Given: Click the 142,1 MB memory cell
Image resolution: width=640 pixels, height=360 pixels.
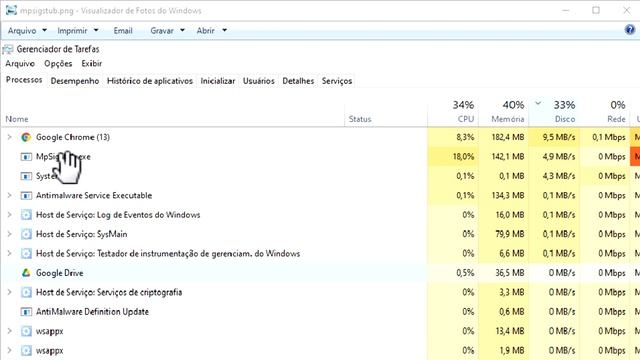Looking at the screenshot, I should pos(503,157).
